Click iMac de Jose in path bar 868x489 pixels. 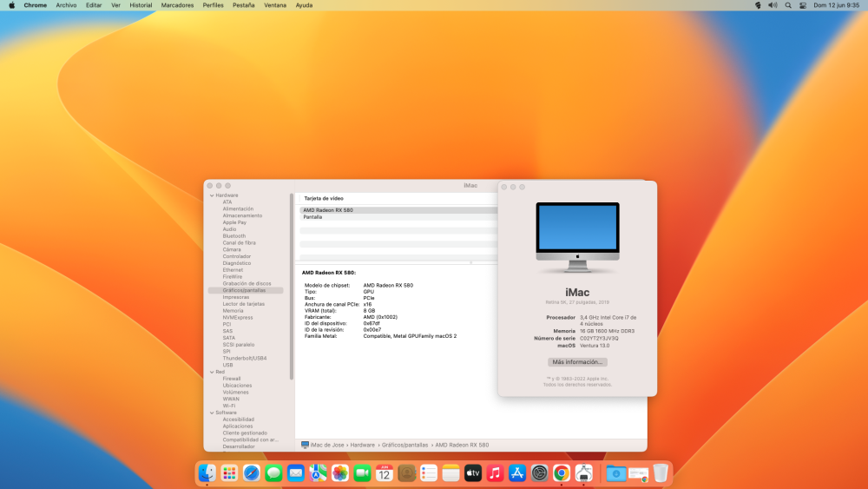(323, 445)
